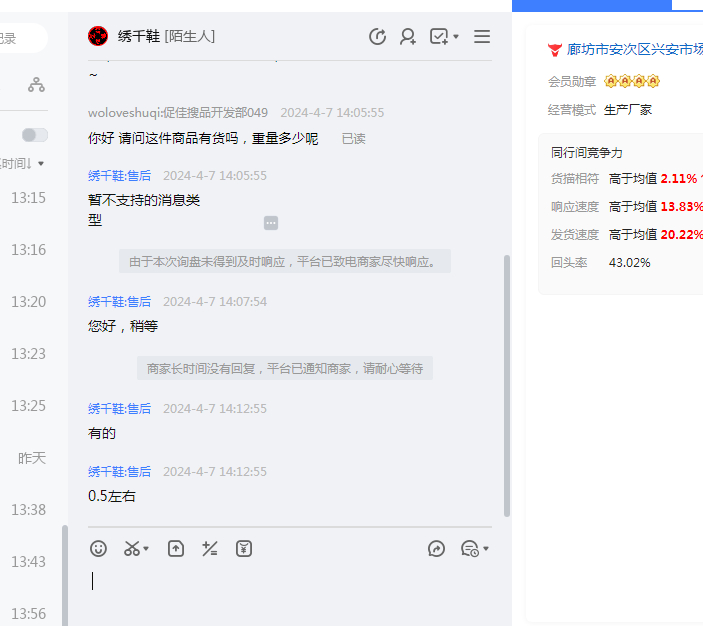Click in the message input field

(290, 592)
